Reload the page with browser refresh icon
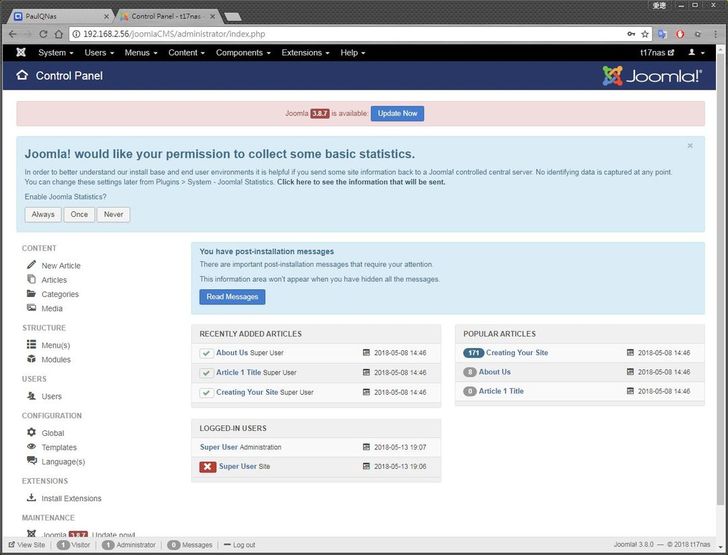728x555 pixels. tap(43, 34)
